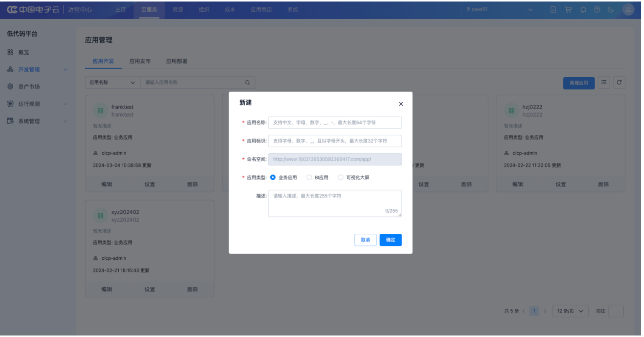Click 设置 on the franktest card
Image resolution: width=644 pixels, height=337 pixels.
tap(150, 185)
